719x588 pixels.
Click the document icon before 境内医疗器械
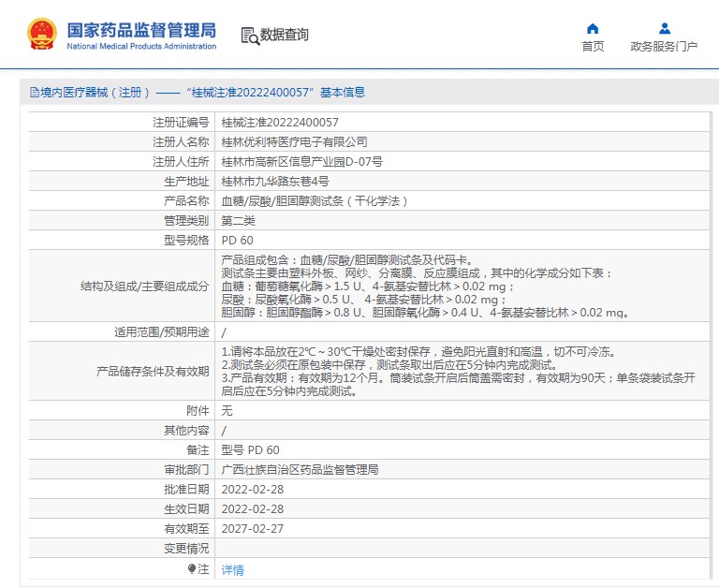point(35,93)
